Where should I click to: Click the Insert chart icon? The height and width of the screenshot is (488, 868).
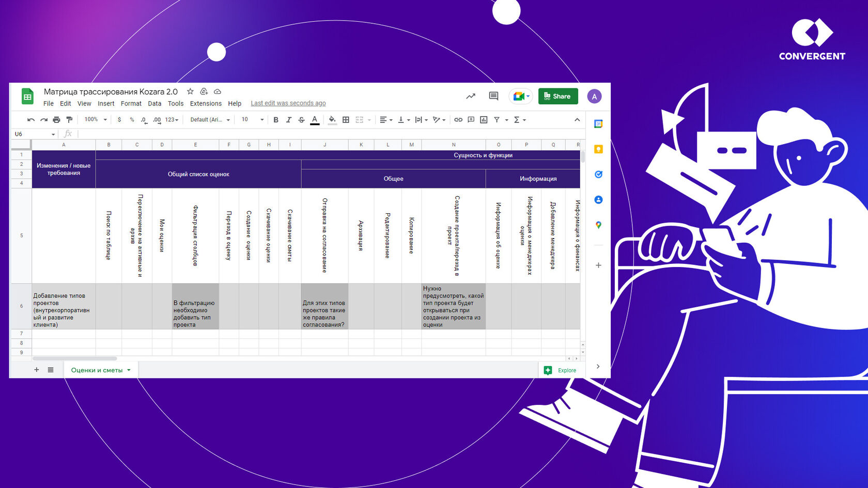[484, 120]
